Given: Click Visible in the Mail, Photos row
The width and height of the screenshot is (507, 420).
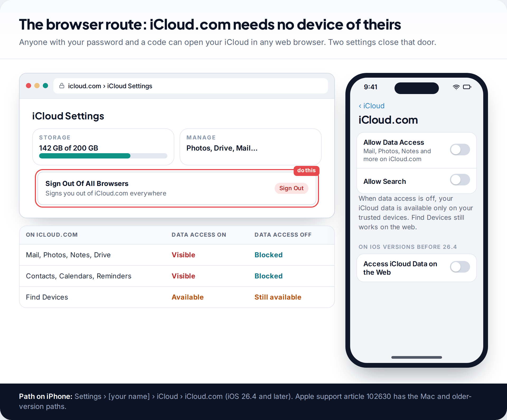Looking at the screenshot, I should tap(183, 255).
